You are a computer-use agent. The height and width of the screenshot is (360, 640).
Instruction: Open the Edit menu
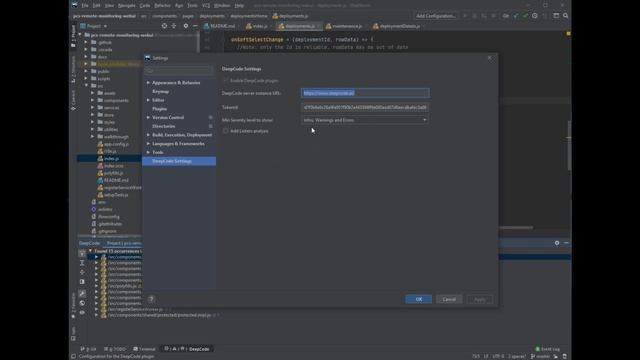coord(96,5)
